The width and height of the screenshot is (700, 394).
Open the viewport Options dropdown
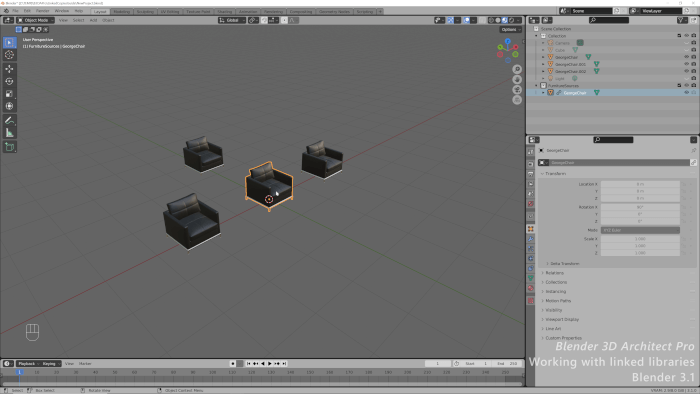[511, 29]
